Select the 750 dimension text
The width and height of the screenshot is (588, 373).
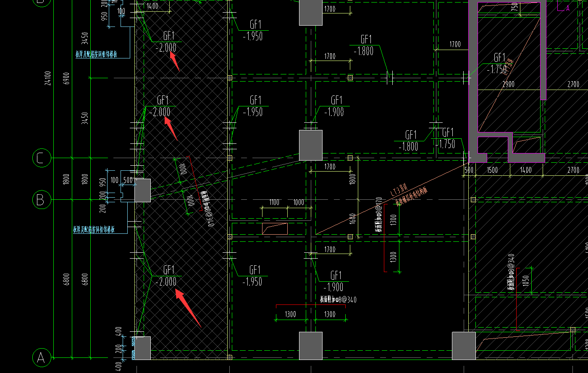pyautogui.click(x=514, y=7)
